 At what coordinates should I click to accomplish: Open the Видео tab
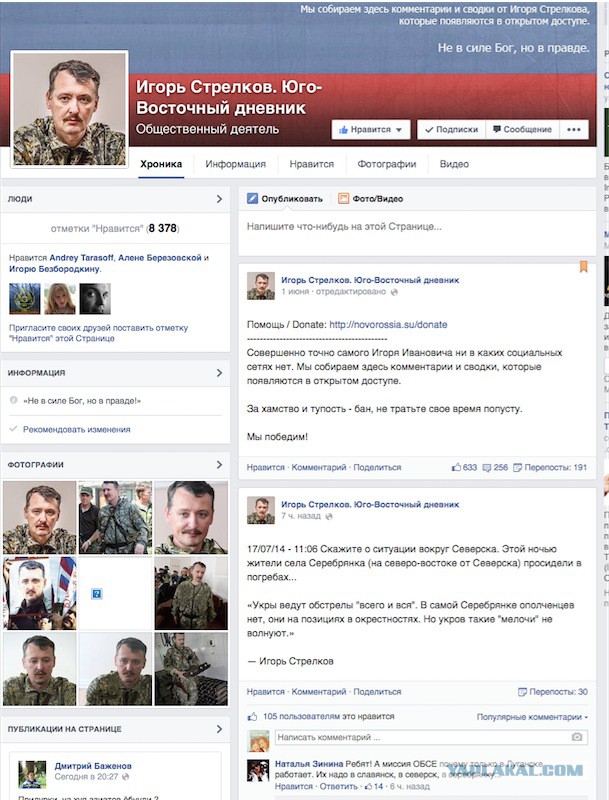tap(454, 164)
